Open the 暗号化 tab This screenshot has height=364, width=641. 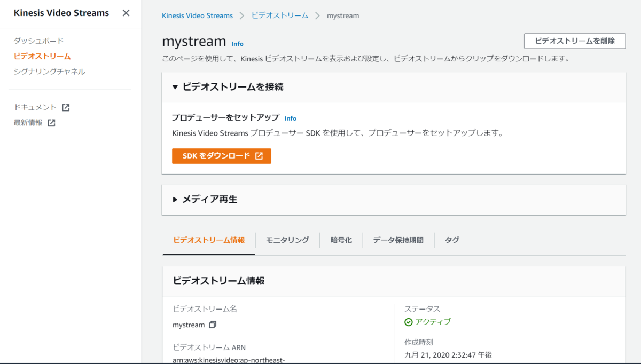coord(341,240)
